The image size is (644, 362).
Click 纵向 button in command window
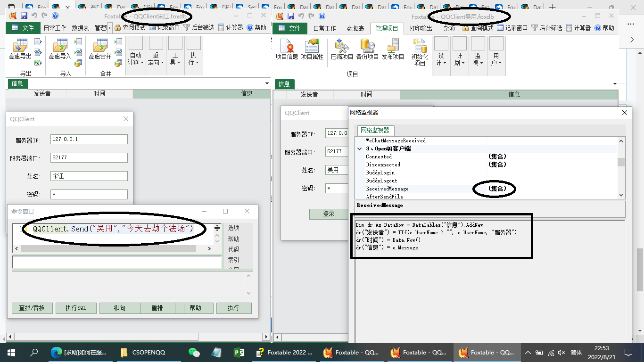tap(120, 308)
